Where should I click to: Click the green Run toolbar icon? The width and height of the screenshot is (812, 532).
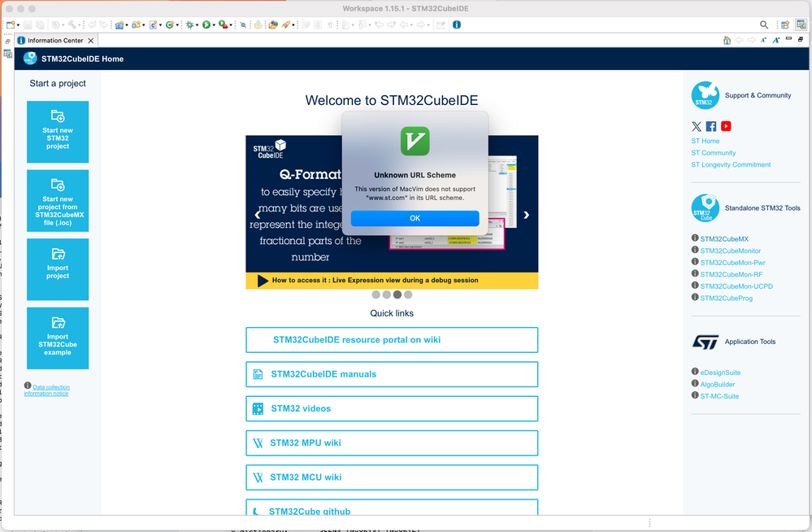tap(206, 25)
